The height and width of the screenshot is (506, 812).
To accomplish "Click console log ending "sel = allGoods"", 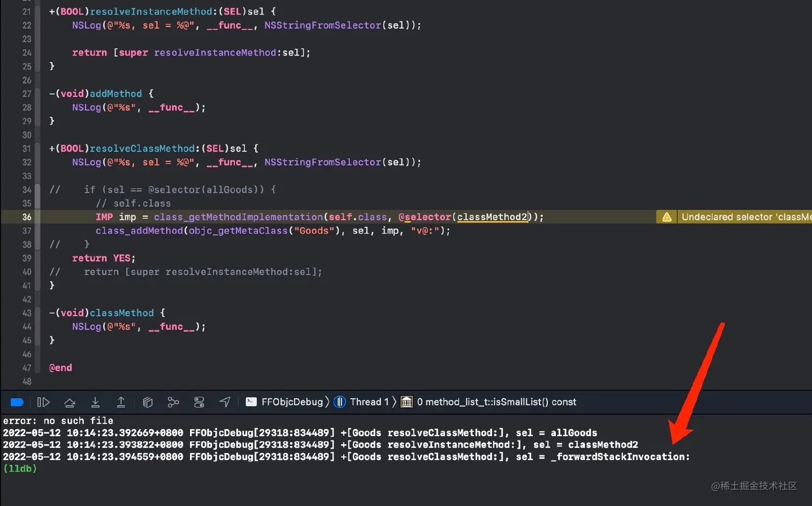I will point(300,432).
